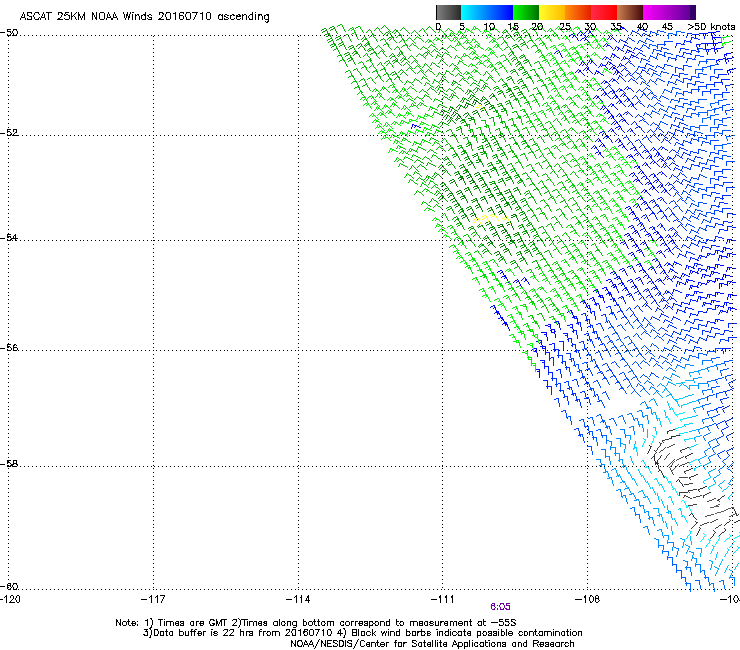
Task: Click the magenta 40-45 knots legend swatch
Action: pos(656,12)
